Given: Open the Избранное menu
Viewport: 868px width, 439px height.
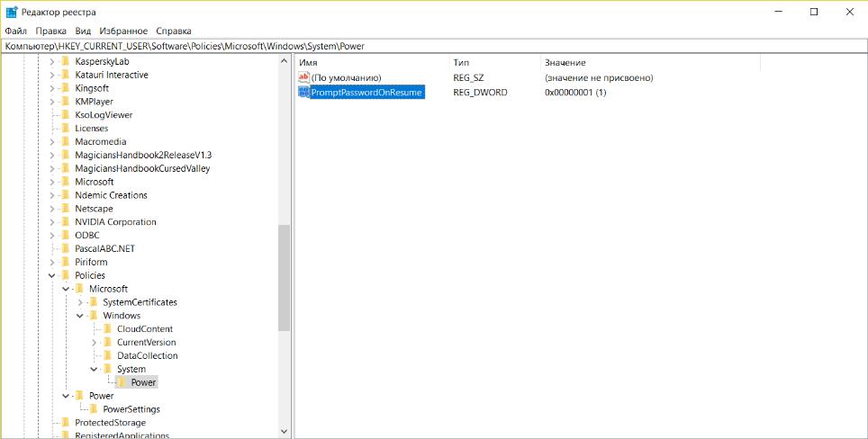Looking at the screenshot, I should click(x=123, y=31).
